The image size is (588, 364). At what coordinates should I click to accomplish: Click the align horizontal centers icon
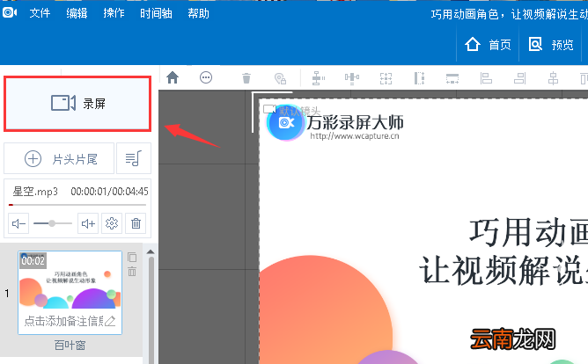553,78
